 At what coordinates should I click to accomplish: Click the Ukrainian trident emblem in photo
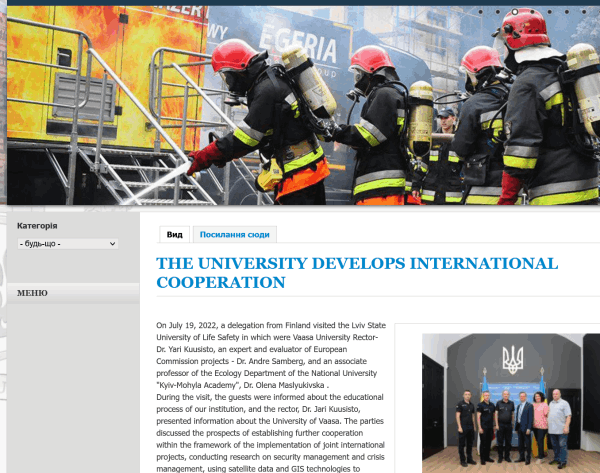point(512,358)
